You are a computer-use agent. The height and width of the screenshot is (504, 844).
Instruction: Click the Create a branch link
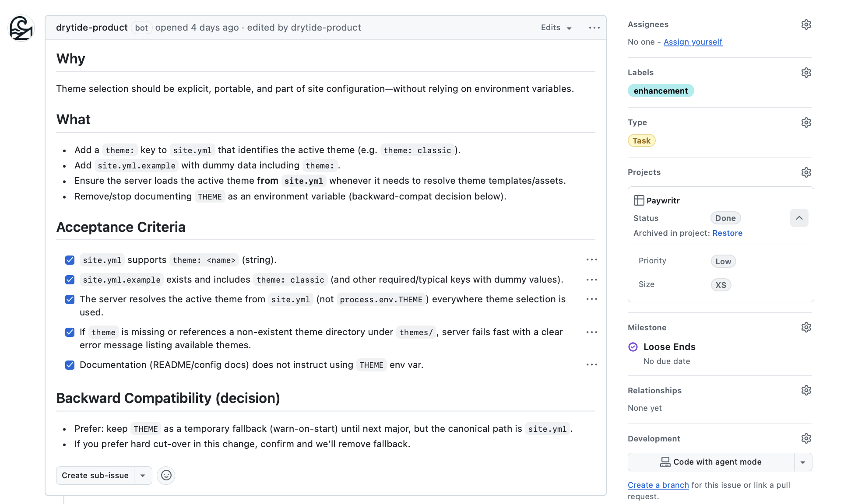658,485
